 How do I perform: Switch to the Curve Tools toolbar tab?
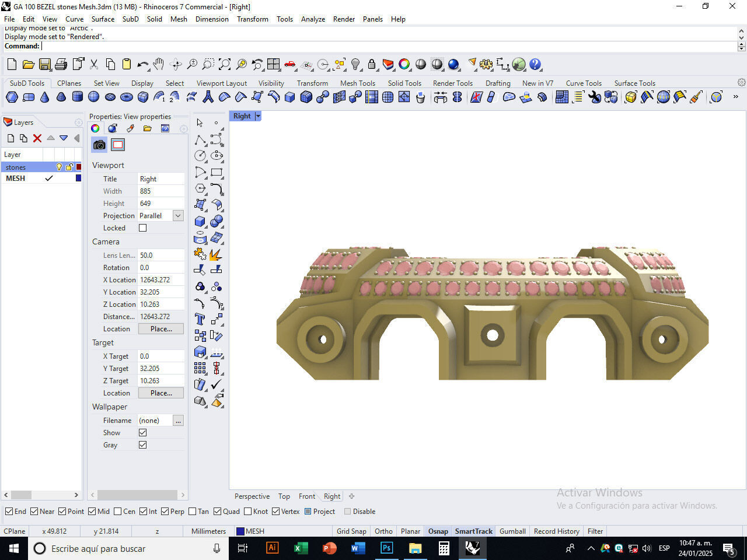(x=584, y=83)
